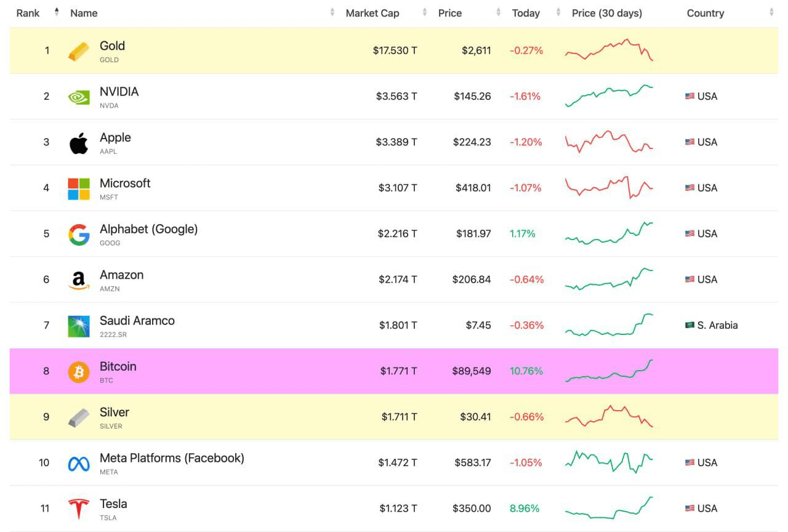Click Tesla 30-day price chart
788x532 pixels.
609,508
